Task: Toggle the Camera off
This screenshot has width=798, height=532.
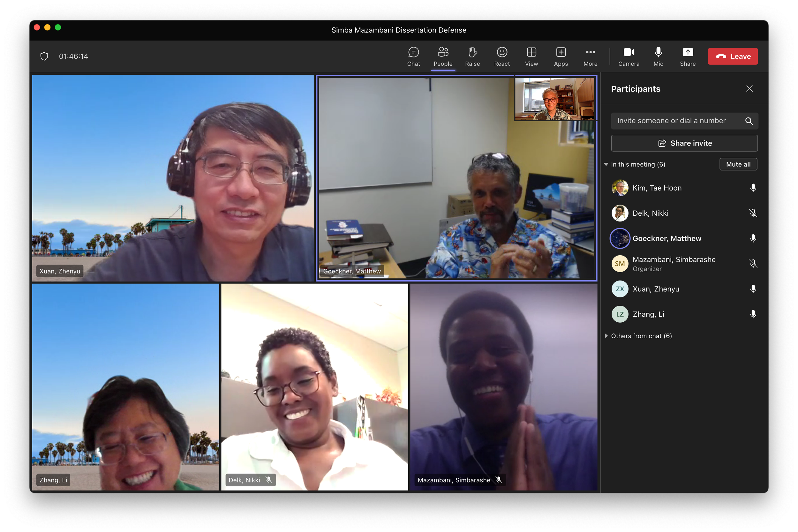Action: [629, 56]
